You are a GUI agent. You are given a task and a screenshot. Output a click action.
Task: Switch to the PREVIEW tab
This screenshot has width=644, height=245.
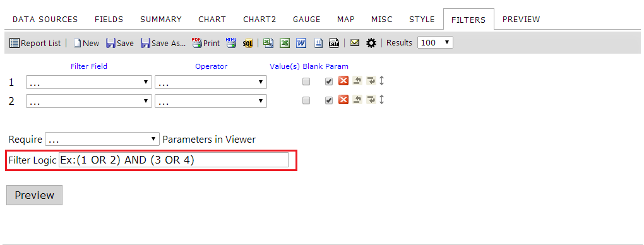pos(521,20)
